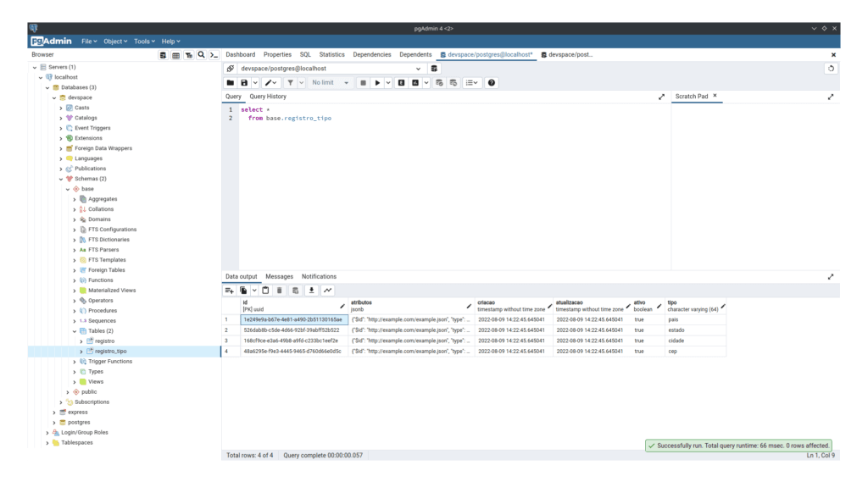Open query tool help question-mark icon

pyautogui.click(x=492, y=83)
